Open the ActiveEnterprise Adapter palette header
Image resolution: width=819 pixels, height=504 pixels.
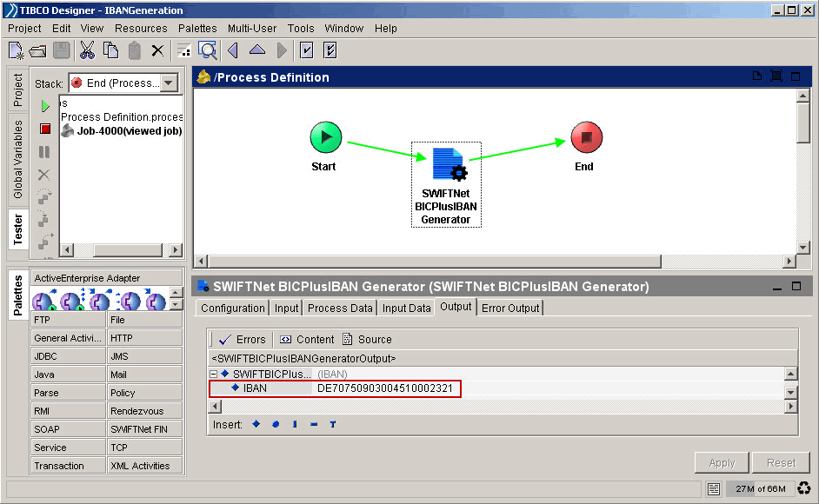[x=107, y=278]
